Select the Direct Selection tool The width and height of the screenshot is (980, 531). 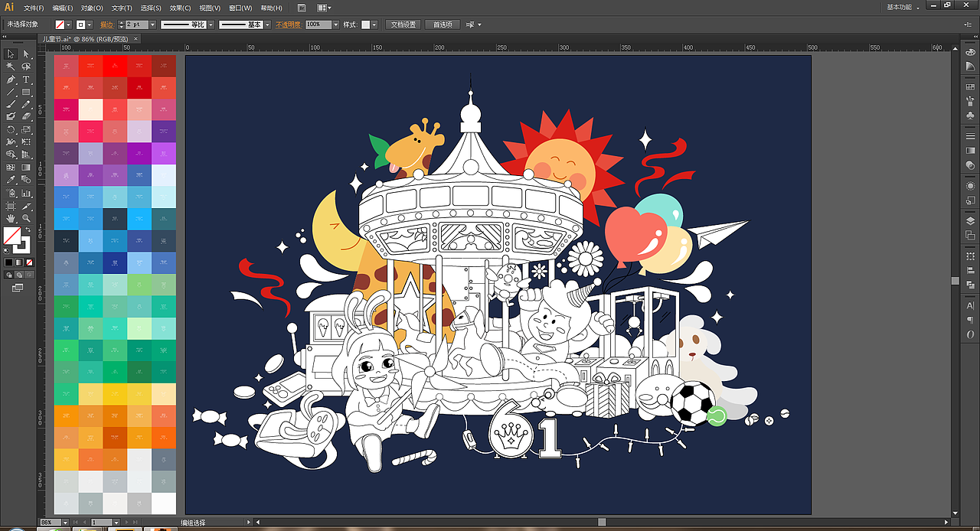(x=26, y=54)
